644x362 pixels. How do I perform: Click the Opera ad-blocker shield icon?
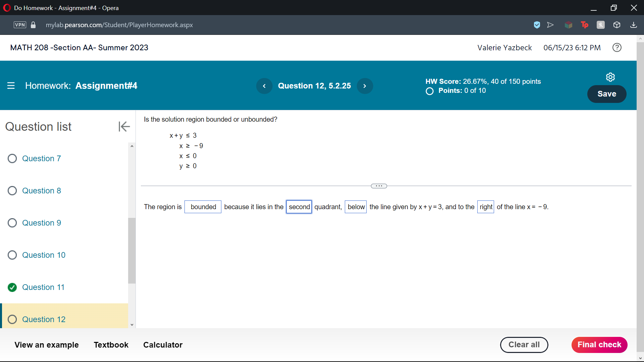click(x=537, y=25)
